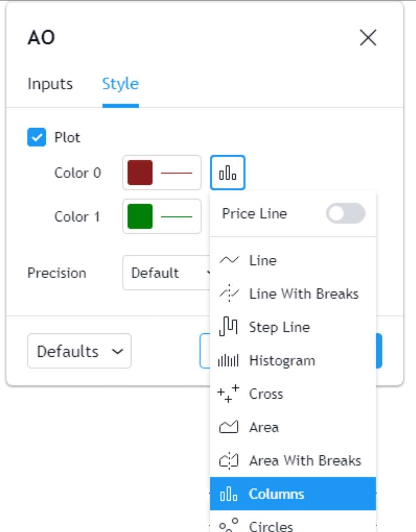Viewport: 416px width, 532px height.
Task: Choose the Cross plot style icon
Action: point(228,394)
